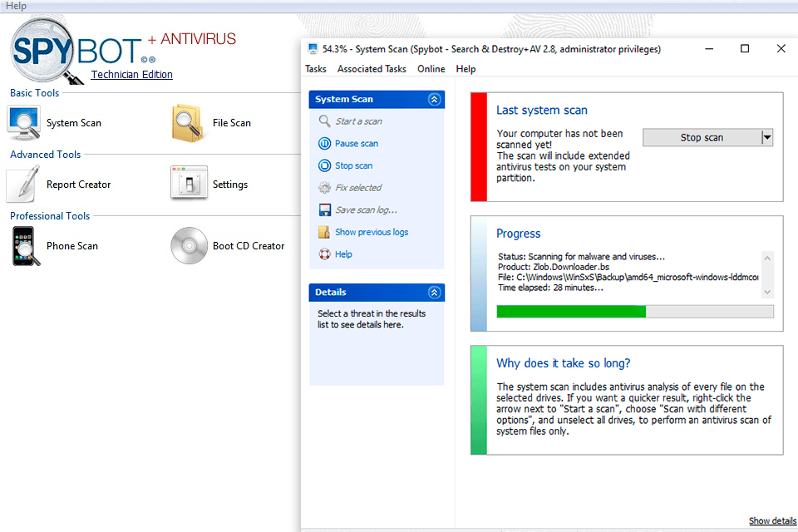The image size is (798, 532).
Task: Click the Stop scan link in sidebar
Action: coord(354,165)
